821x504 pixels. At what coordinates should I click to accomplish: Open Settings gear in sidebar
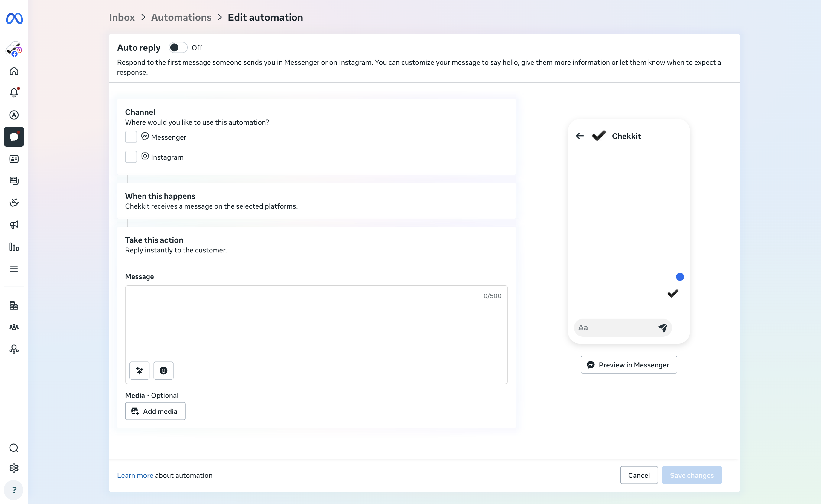(14, 468)
